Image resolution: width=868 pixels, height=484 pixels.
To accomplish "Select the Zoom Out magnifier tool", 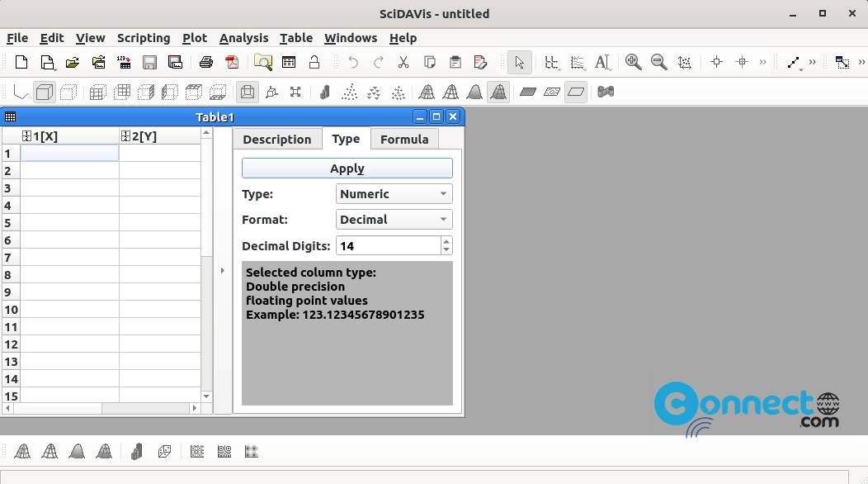I will [658, 62].
